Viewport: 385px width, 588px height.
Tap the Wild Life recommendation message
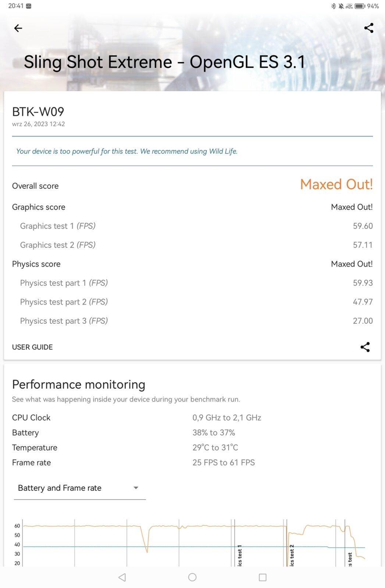(127, 151)
